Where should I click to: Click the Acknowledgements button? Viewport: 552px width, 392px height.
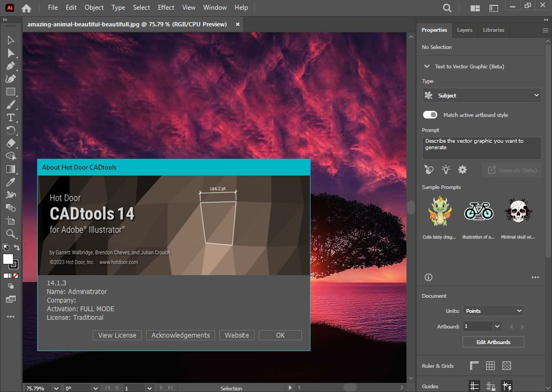pos(180,335)
